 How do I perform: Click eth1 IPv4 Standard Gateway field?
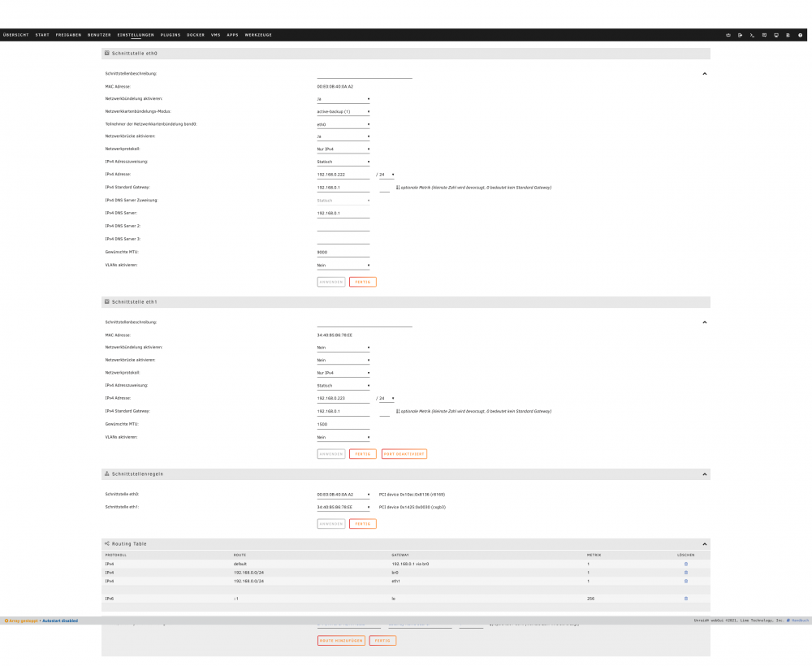point(343,411)
